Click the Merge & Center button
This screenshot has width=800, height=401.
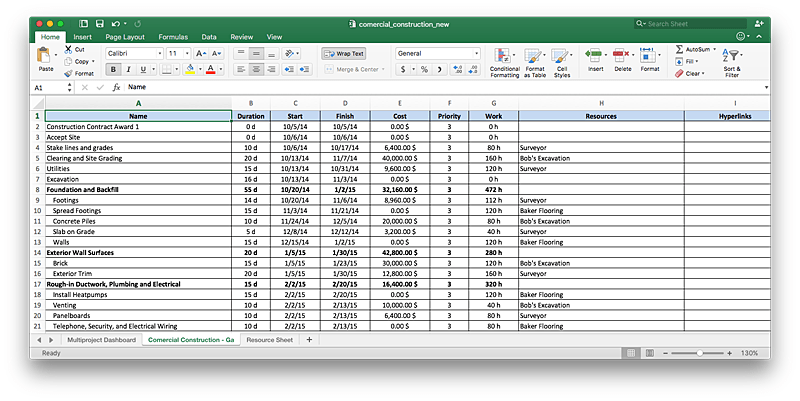354,69
